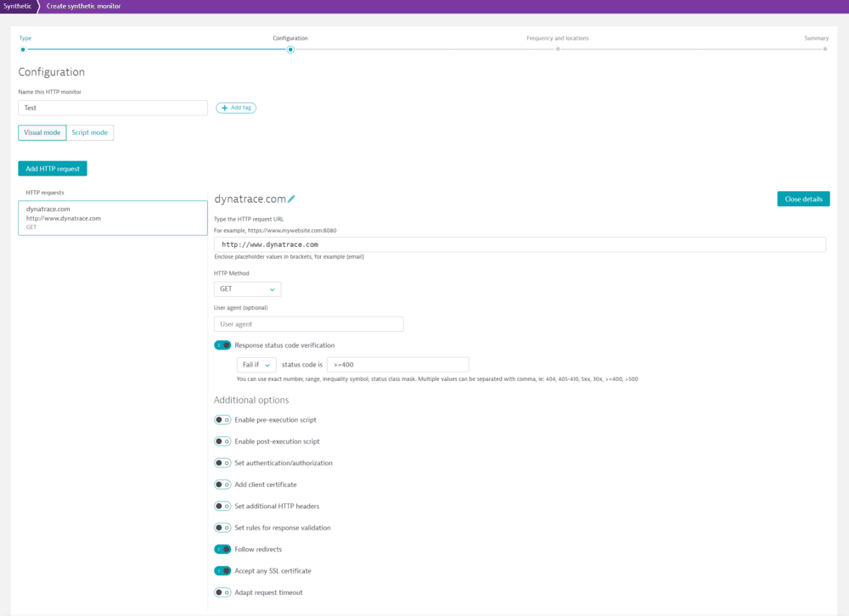Viewport: 849px width, 616px height.
Task: Click the plus icon on Add tag
Action: (223, 108)
